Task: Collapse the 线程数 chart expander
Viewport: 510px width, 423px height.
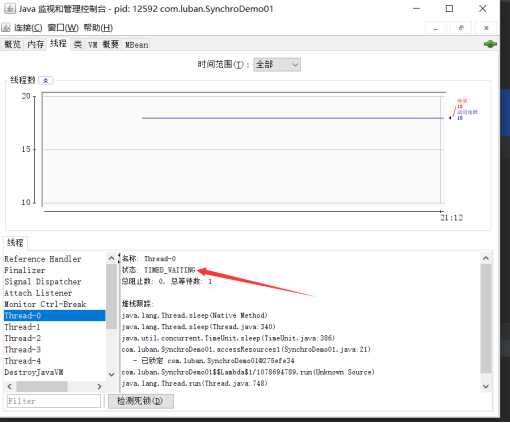Action: coord(46,80)
